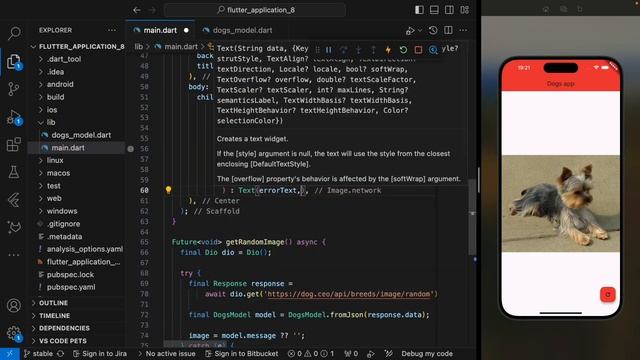Click Debug my code status item
640x360 pixels.
[x=427, y=353]
